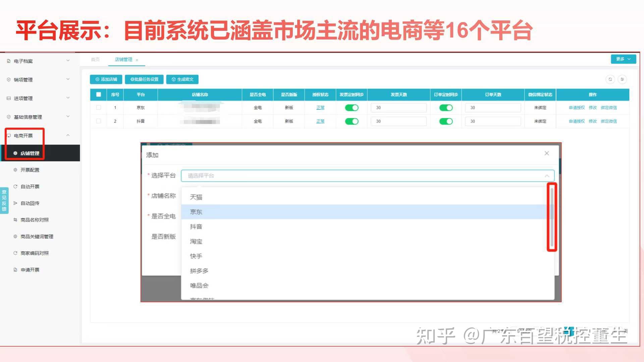Open the 选择平台 dropdown field
The height and width of the screenshot is (362, 644).
click(x=368, y=176)
